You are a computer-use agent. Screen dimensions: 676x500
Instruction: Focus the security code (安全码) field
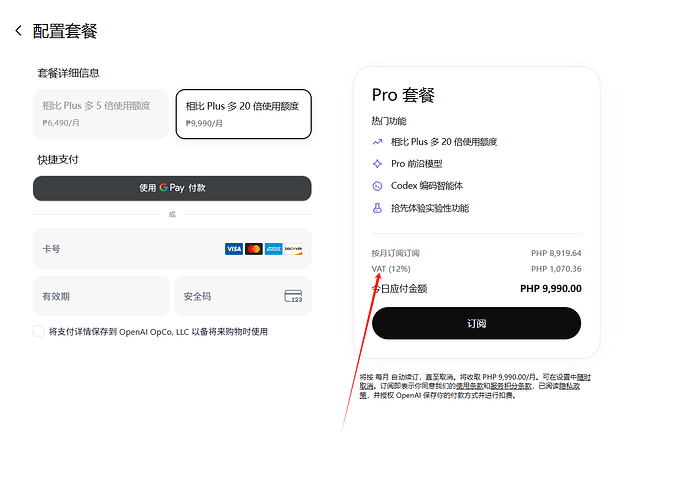click(x=243, y=296)
